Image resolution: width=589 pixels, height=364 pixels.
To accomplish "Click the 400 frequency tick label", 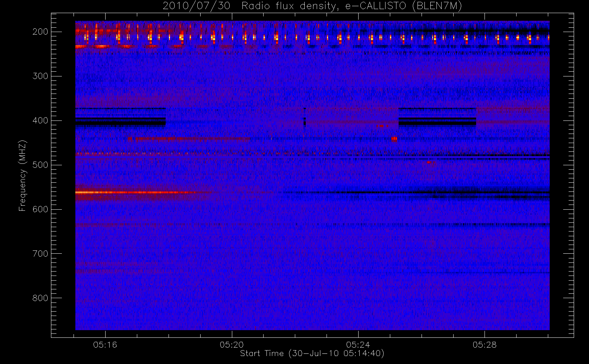I will 40,120.
